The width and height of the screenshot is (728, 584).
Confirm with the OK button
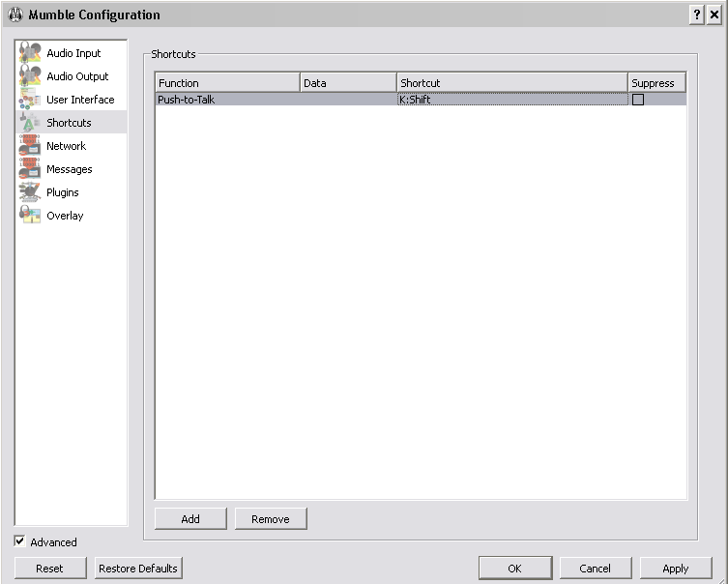point(515,569)
